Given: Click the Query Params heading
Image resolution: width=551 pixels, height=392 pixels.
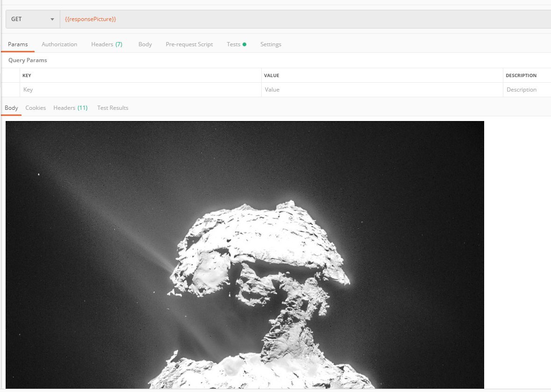Looking at the screenshot, I should pos(28,60).
